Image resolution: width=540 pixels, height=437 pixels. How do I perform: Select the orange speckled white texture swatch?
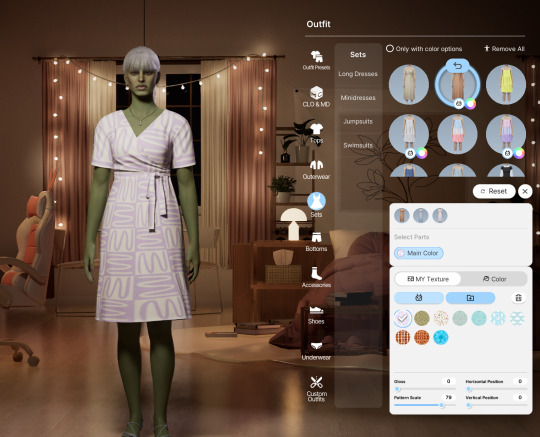[441, 319]
